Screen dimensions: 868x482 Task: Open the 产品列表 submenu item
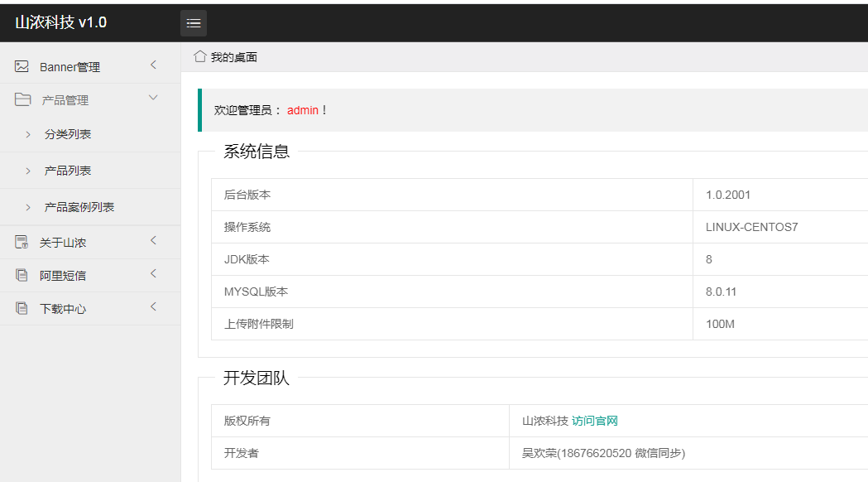[x=90, y=171]
